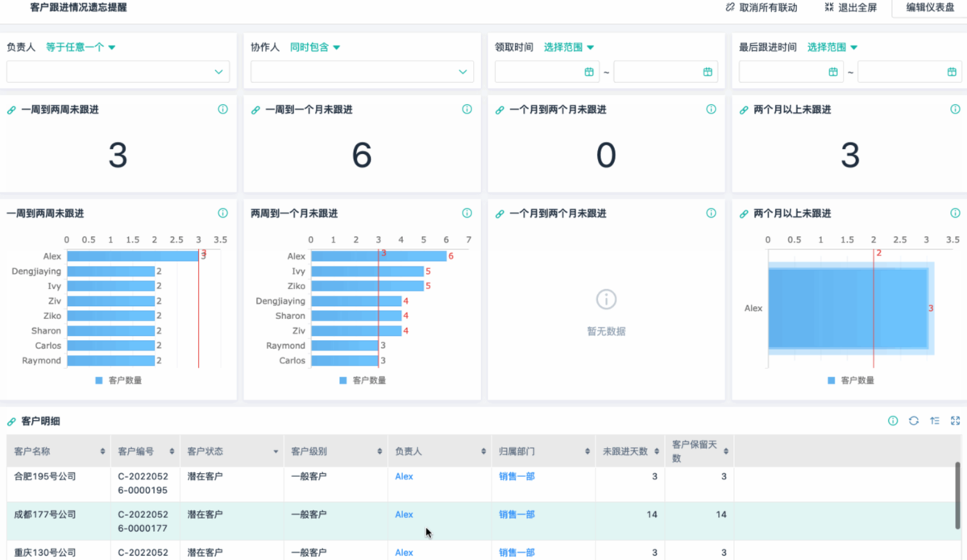The width and height of the screenshot is (967, 560).
Task: Click info icon of 一周到两周未跟进 bar chart
Action: tap(223, 214)
